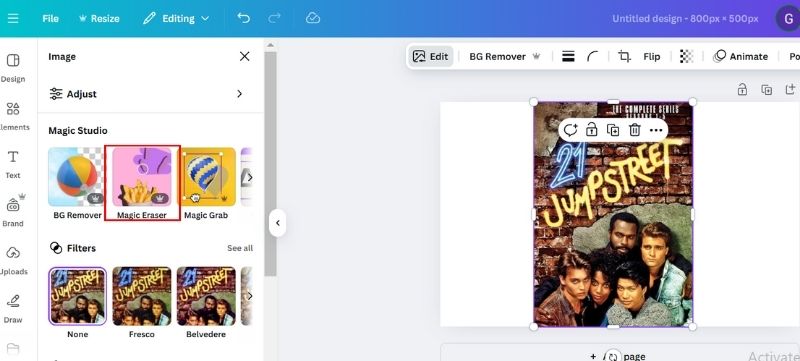Open the Editing mode dropdown

click(177, 18)
